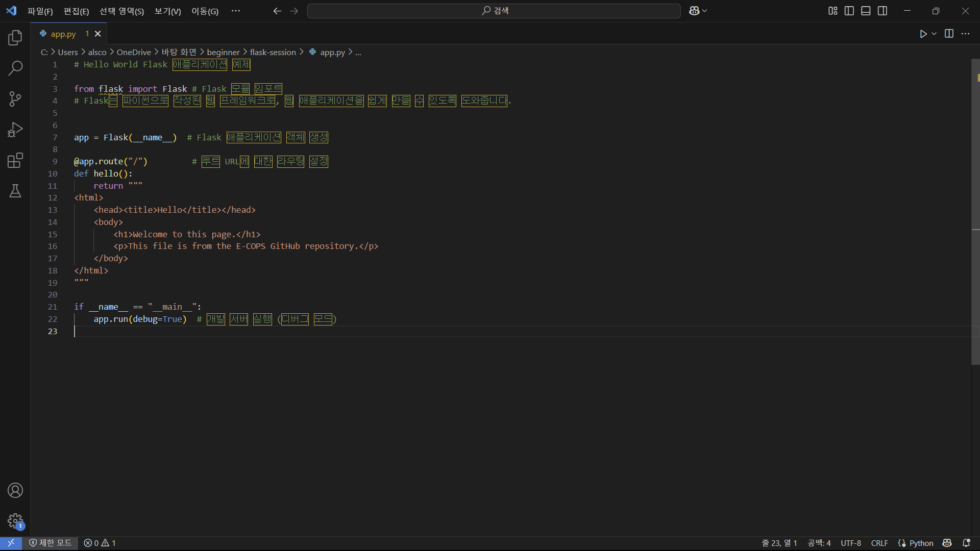Screen dimensions: 980x551
Task: Expand the hidden menus ellipsis in menu bar
Action: [235, 11]
